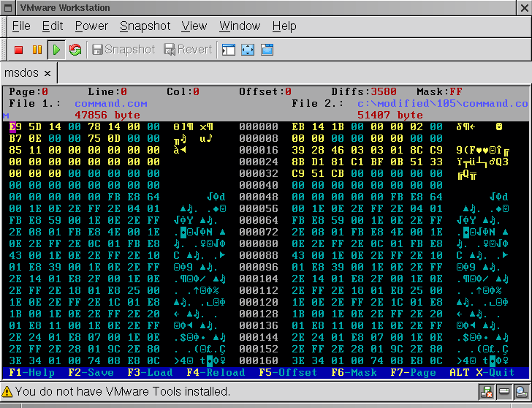Image resolution: width=532 pixels, height=408 pixels.
Task: Close the msdos tab
Action: (x=47, y=73)
